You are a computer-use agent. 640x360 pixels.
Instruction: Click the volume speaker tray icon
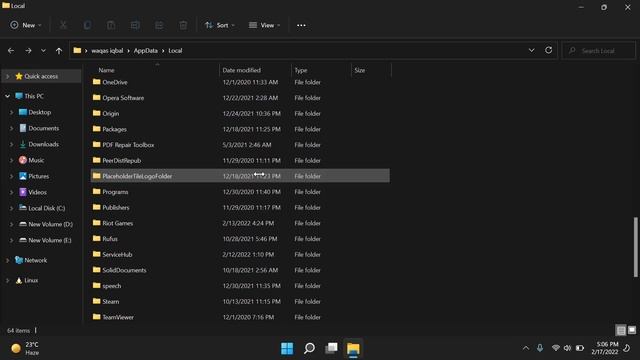567,348
